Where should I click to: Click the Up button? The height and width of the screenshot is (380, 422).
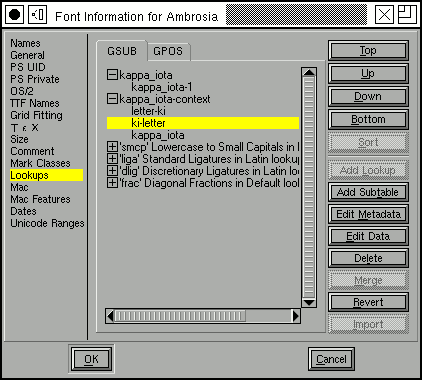(x=368, y=73)
